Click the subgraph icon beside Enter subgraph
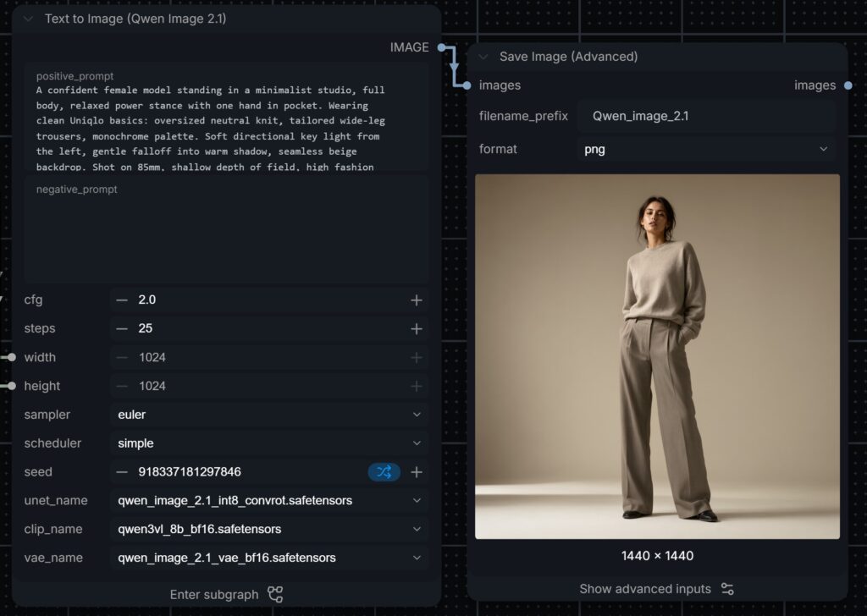 pyautogui.click(x=275, y=595)
